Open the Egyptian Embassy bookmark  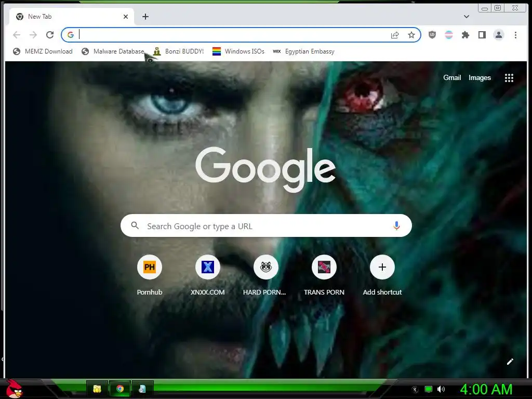(x=303, y=51)
